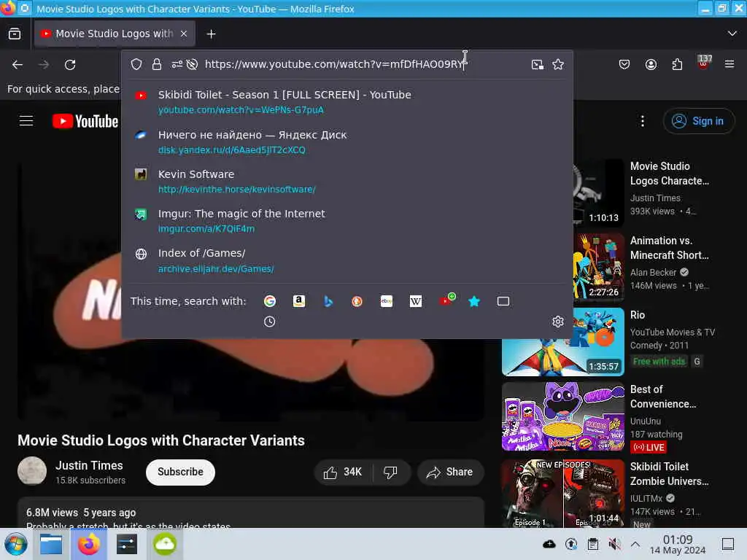Search in open Tabs shortcut
This screenshot has height=560, width=747.
pyautogui.click(x=503, y=301)
